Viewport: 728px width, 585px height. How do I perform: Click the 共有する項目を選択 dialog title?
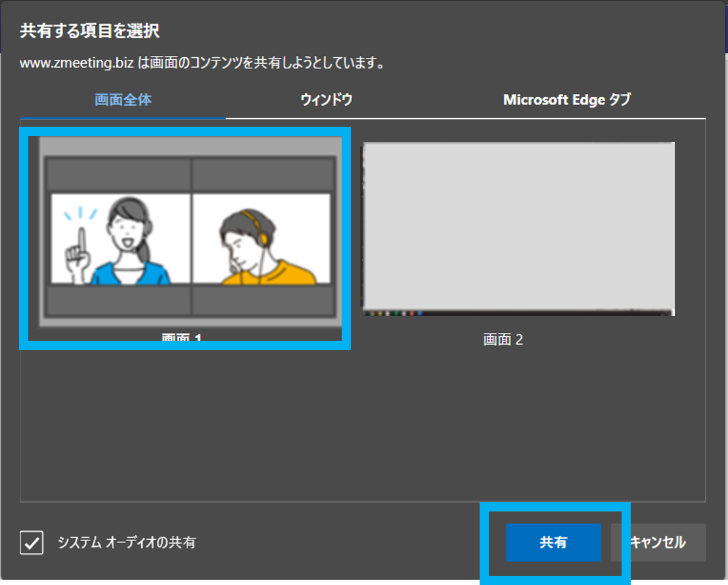90,30
